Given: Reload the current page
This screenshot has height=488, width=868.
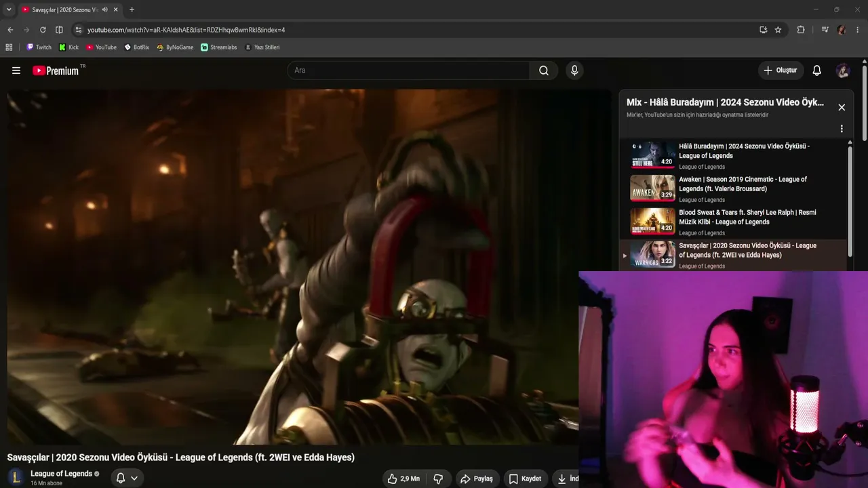Looking at the screenshot, I should [x=43, y=30].
